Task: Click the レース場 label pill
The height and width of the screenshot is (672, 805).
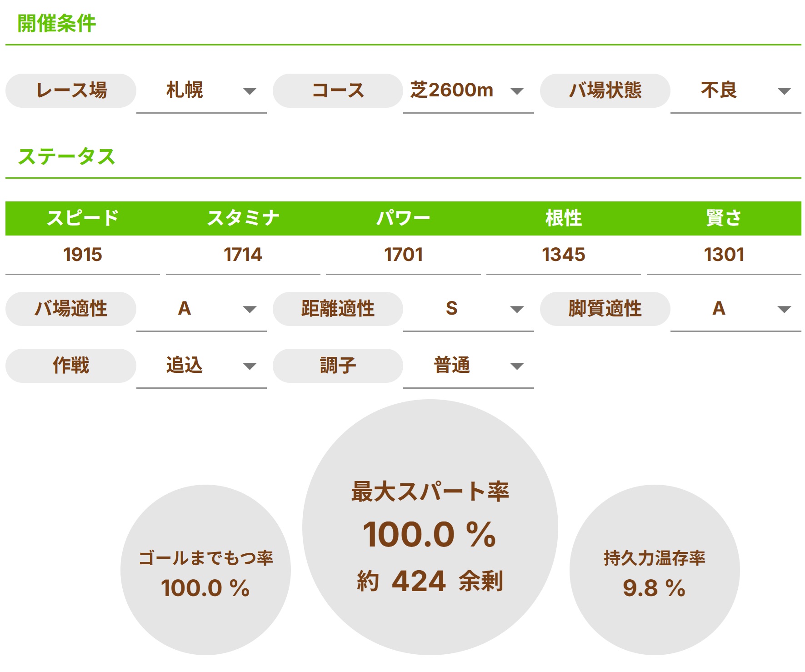Action: (71, 91)
